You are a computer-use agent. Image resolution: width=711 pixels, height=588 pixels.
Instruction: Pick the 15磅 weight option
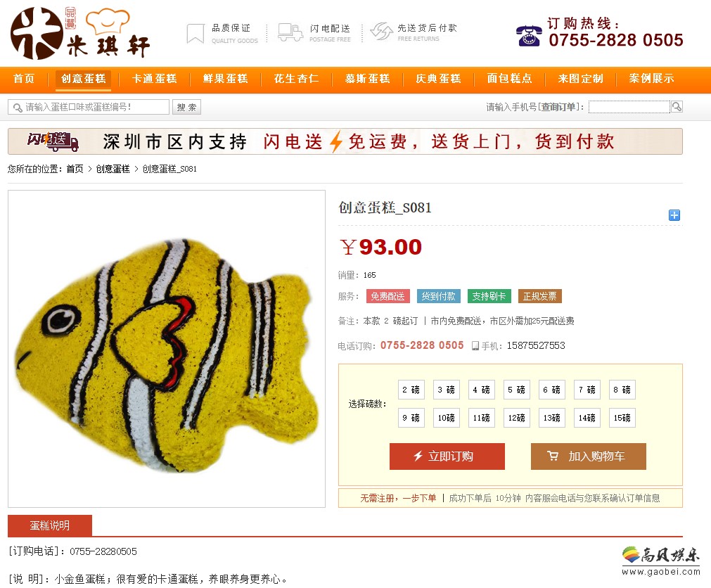(622, 418)
